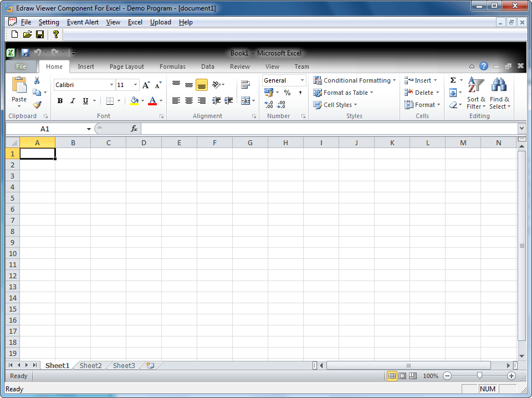Apply Comma Style number format
The height and width of the screenshot is (398, 532).
click(300, 93)
